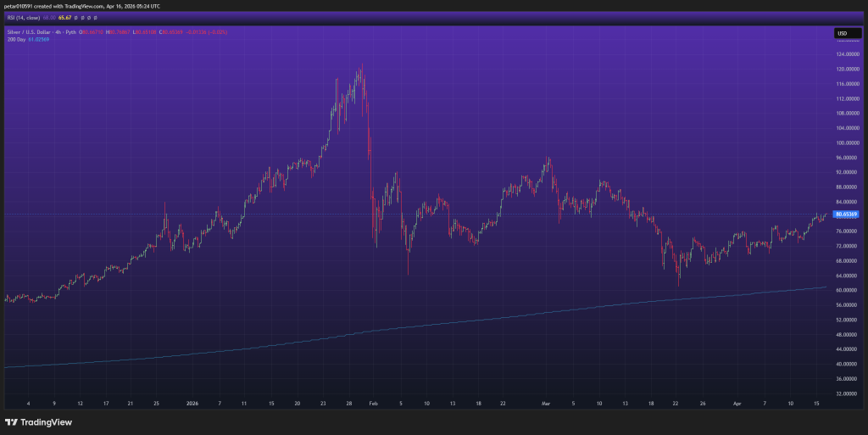Click the 92.00000 price axis label
This screenshot has width=868, height=435.
pyautogui.click(x=848, y=172)
